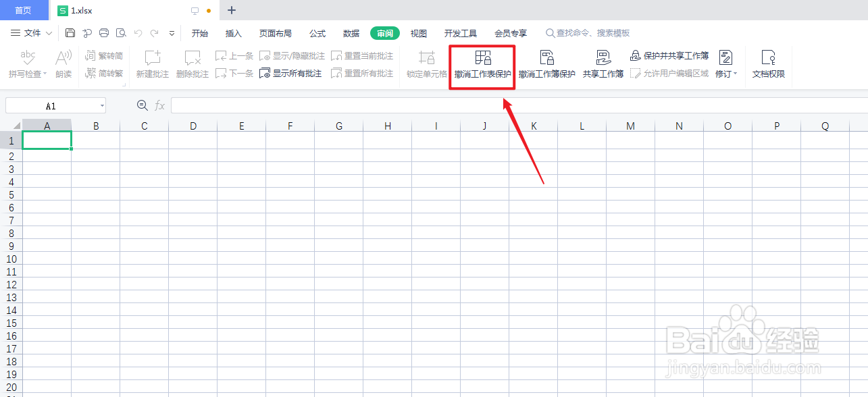Screen dimensions: 868x397
Task: Click 删除批注 delete comment icon
Action: pos(193,58)
